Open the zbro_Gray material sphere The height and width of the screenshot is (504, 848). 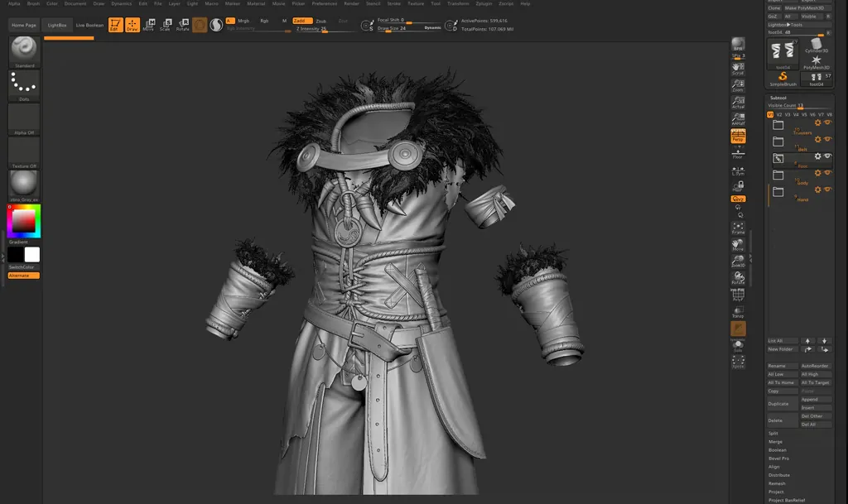[x=24, y=186]
